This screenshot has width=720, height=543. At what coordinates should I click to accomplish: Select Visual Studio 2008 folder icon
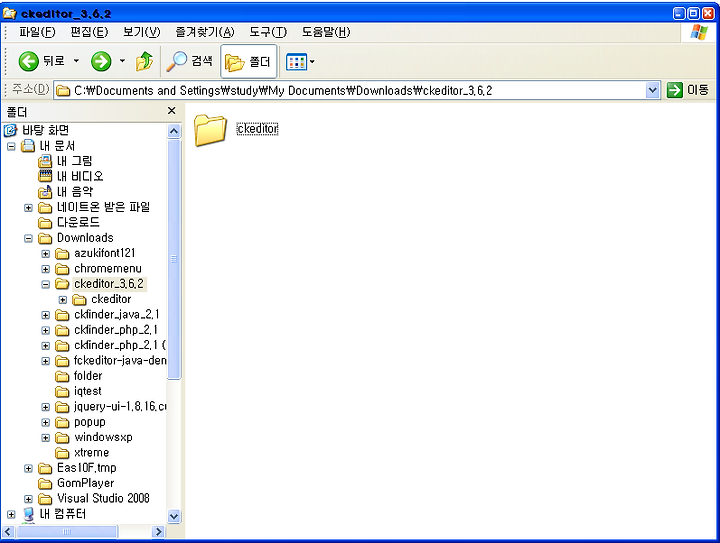(45, 498)
